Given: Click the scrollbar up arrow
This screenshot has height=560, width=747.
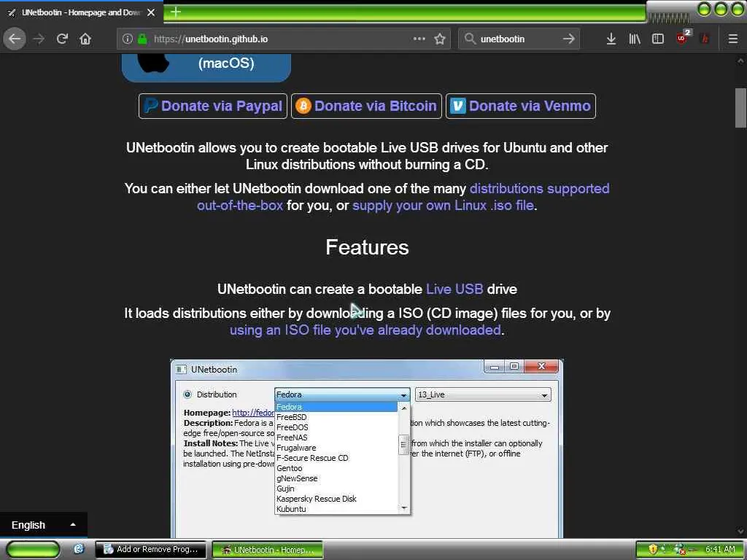Looking at the screenshot, I should click(x=740, y=61).
